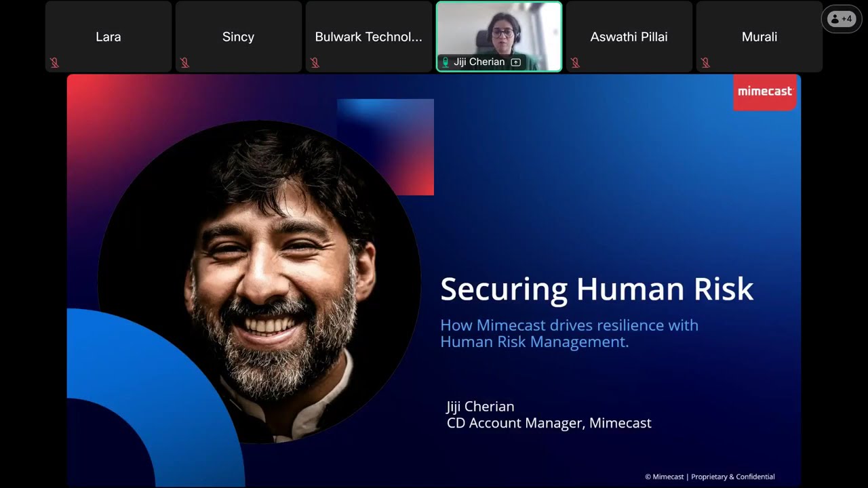Click the '© Mimecast | Proprietary & Confidential' footer
This screenshot has height=488, width=868.
point(709,476)
